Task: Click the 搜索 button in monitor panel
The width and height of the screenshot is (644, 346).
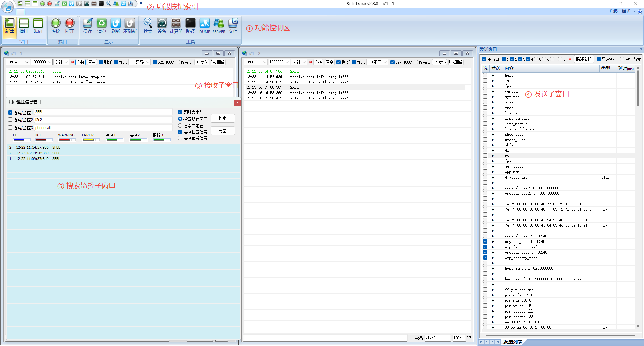Action: click(222, 119)
